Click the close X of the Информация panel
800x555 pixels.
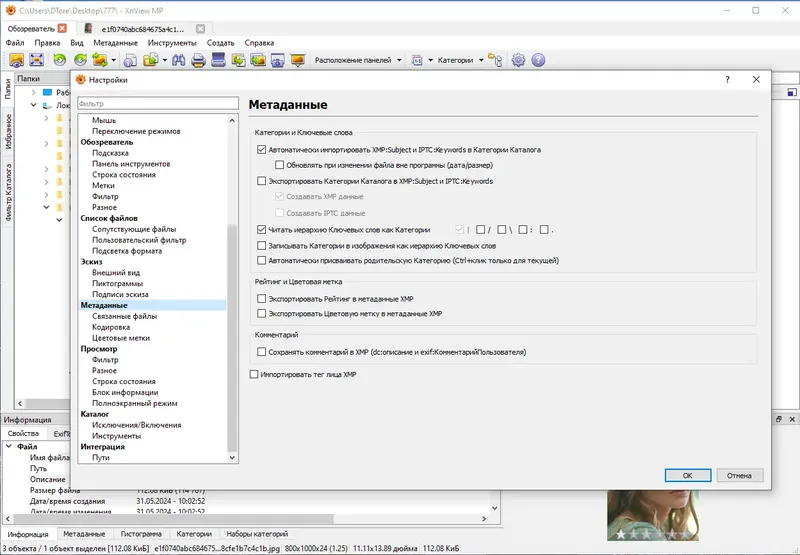(x=792, y=419)
